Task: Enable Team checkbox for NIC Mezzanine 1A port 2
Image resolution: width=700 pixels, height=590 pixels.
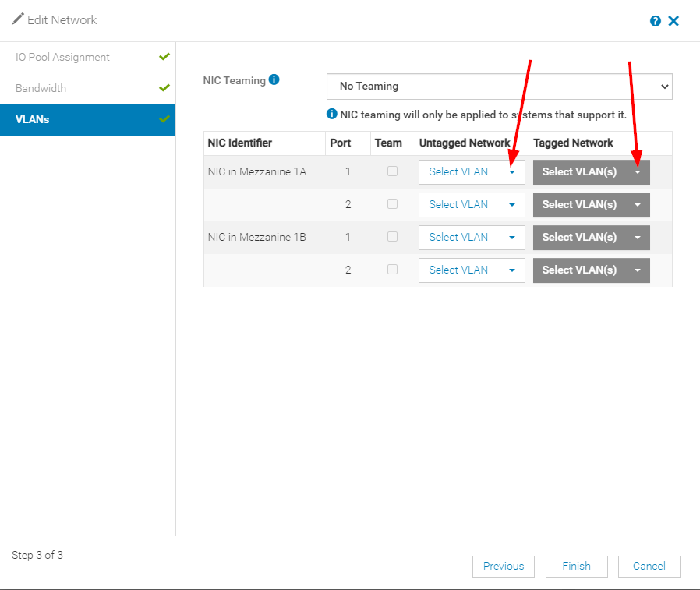Action: [392, 204]
